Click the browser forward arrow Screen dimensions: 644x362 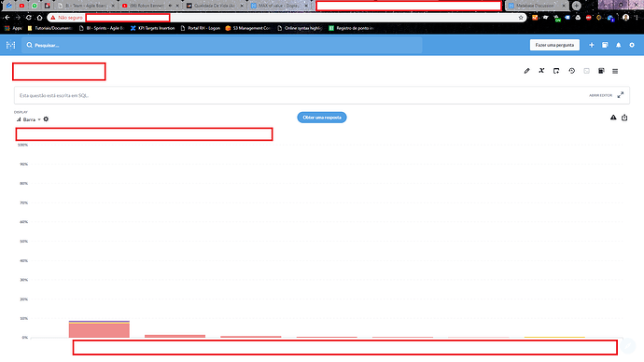[x=18, y=18]
